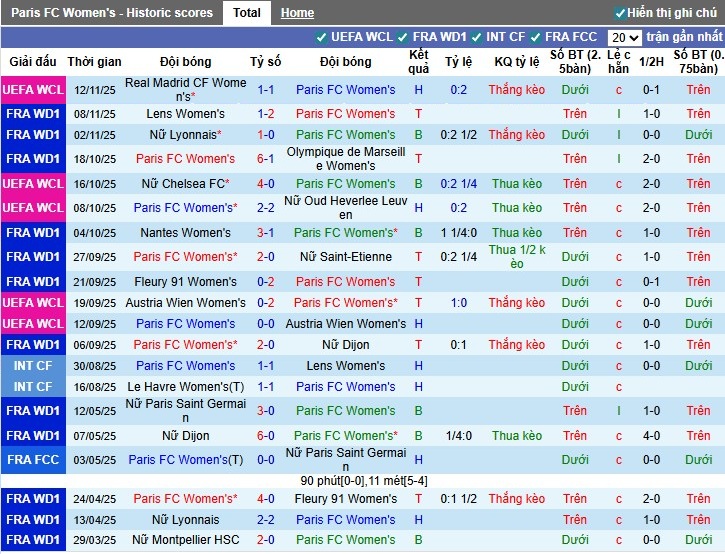
Task: Select the Nữ Saint-Etienne team link
Action: coord(345,257)
